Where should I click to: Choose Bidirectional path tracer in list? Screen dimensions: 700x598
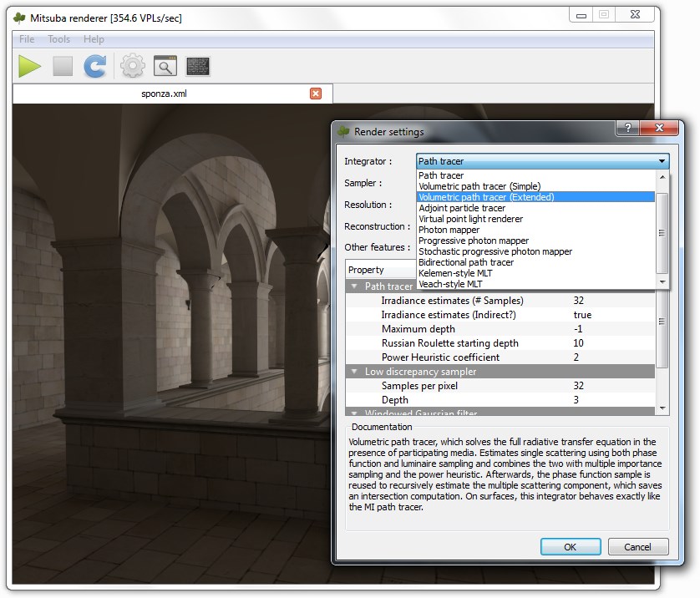[x=466, y=262]
